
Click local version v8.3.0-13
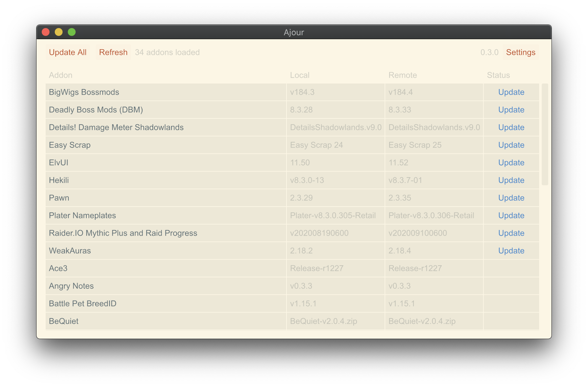point(307,180)
